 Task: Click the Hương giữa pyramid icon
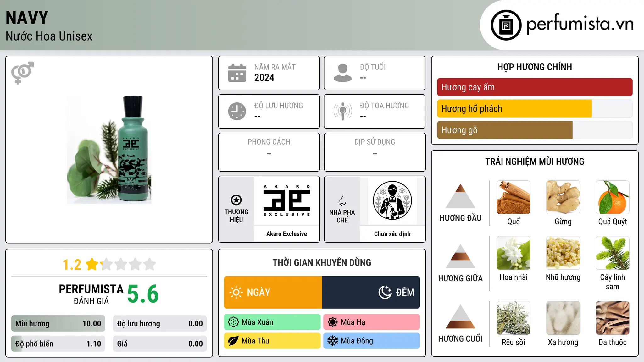[x=460, y=256]
